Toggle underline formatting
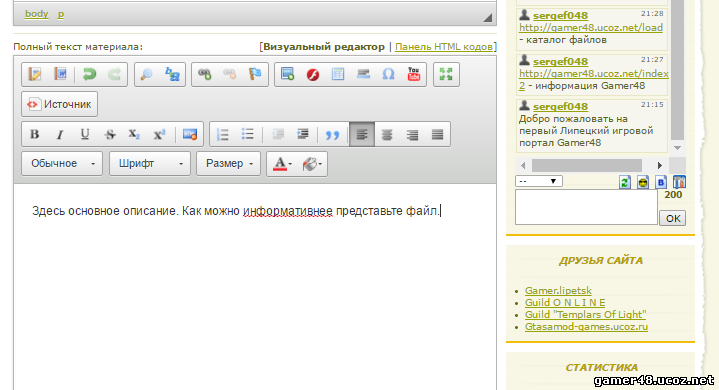 (85, 134)
